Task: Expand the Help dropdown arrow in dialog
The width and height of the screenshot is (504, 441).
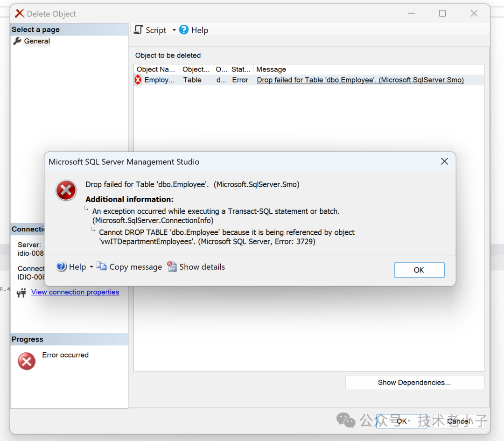Action: [91, 267]
